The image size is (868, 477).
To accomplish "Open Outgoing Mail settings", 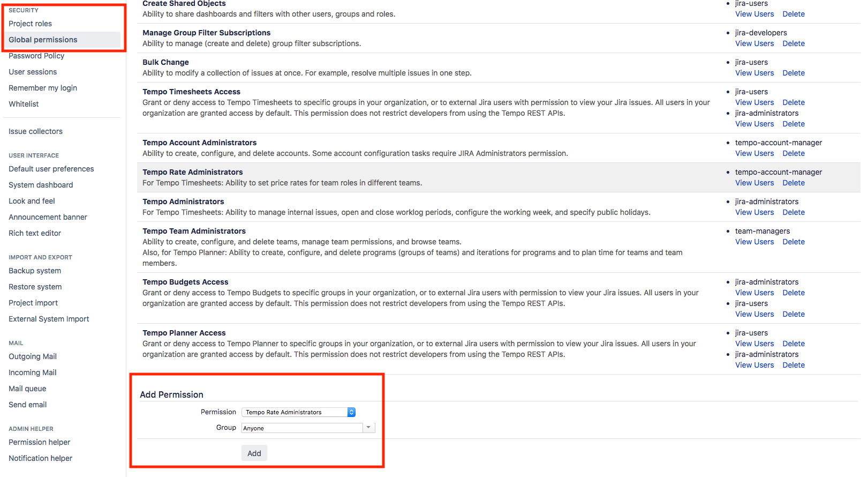I will (33, 356).
